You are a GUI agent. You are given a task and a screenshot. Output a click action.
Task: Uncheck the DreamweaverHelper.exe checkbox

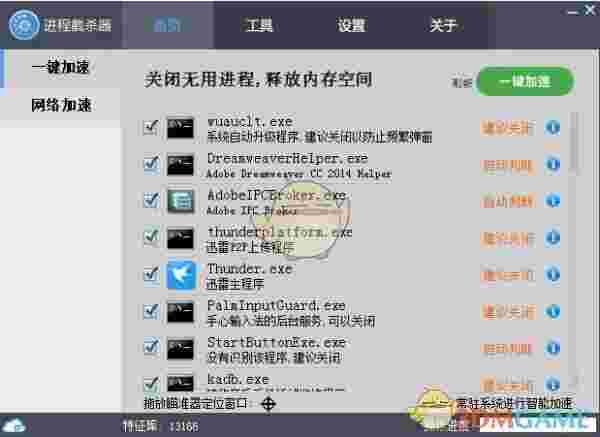pos(151,165)
